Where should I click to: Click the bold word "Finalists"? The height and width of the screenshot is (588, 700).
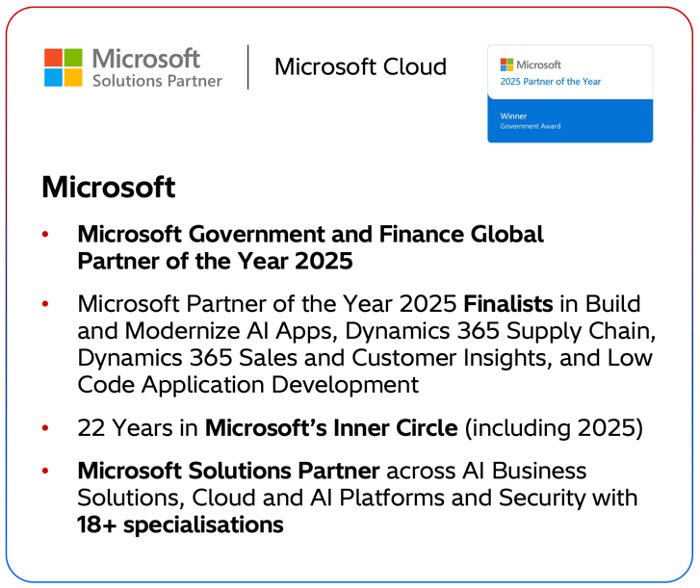(x=507, y=305)
